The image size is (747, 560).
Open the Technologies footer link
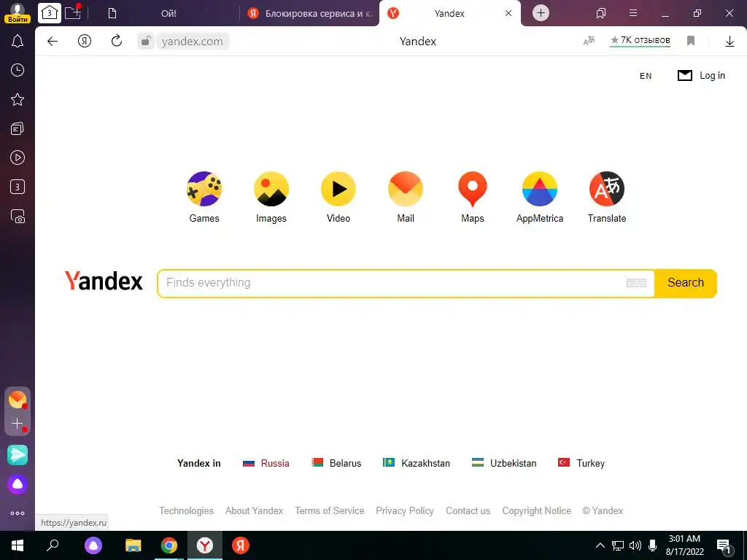click(186, 511)
